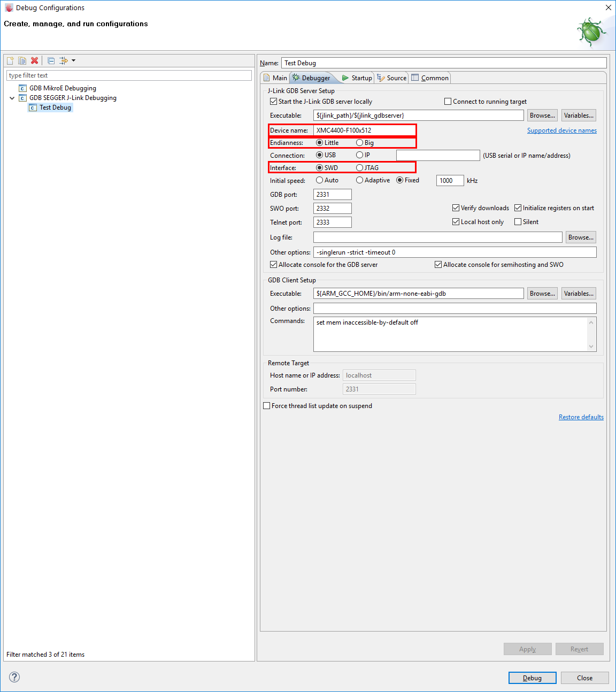Select GDB MikroE Debugging configuration type

point(63,88)
